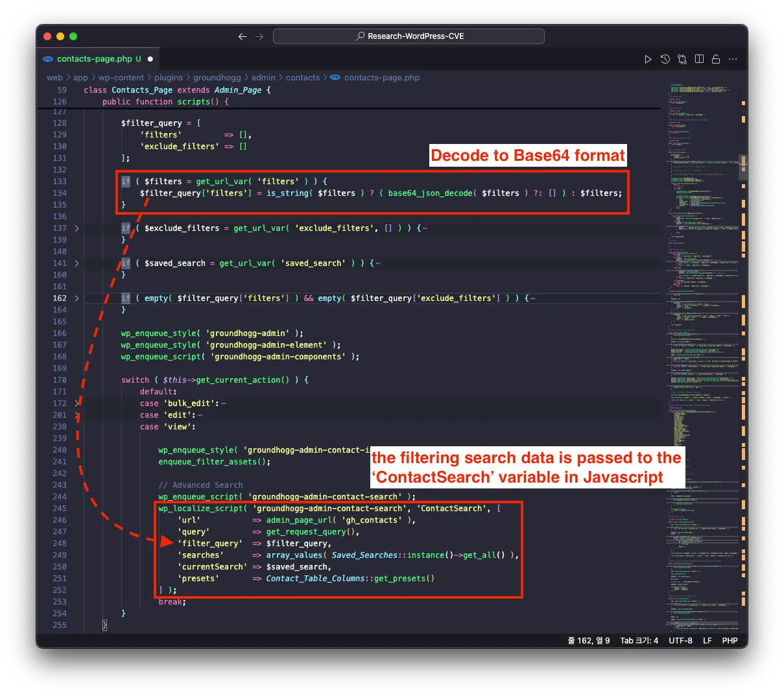The height and width of the screenshot is (696, 784).
Task: Click the 'groundhogg-admin-element' string
Action: point(266,345)
